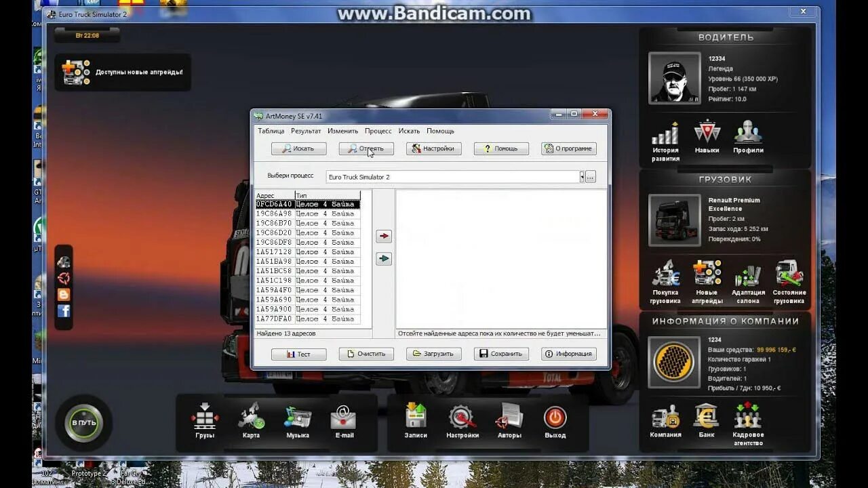The height and width of the screenshot is (488, 868).
Task: Open the 'Искать' menu in the menu bar
Action: tap(410, 131)
